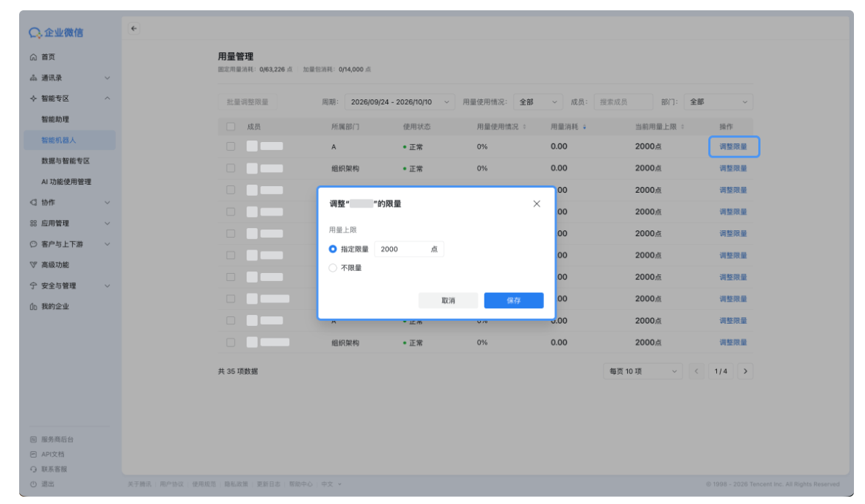
Task: Open the 周期 date range dropdown
Action: (400, 102)
